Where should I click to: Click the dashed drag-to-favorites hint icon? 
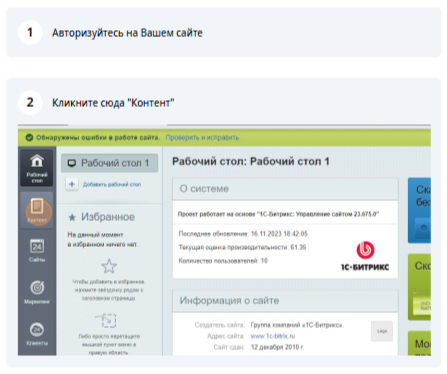[x=107, y=321]
